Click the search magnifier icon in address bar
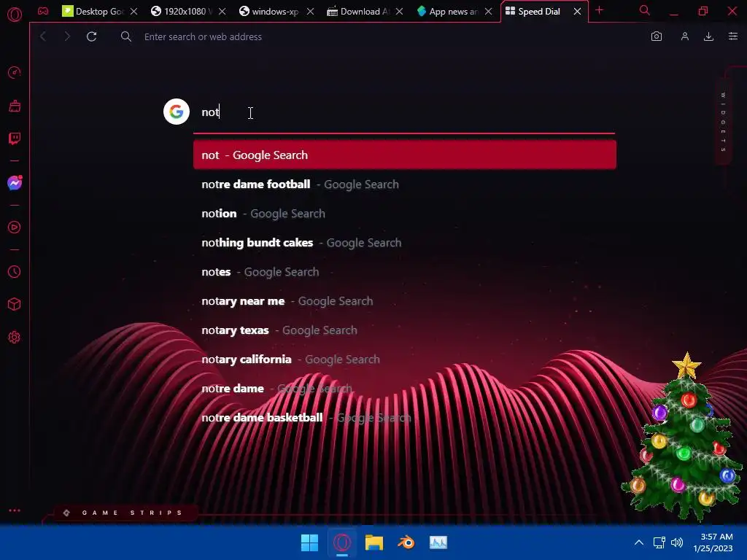Viewport: 747px width, 560px height. click(125, 36)
